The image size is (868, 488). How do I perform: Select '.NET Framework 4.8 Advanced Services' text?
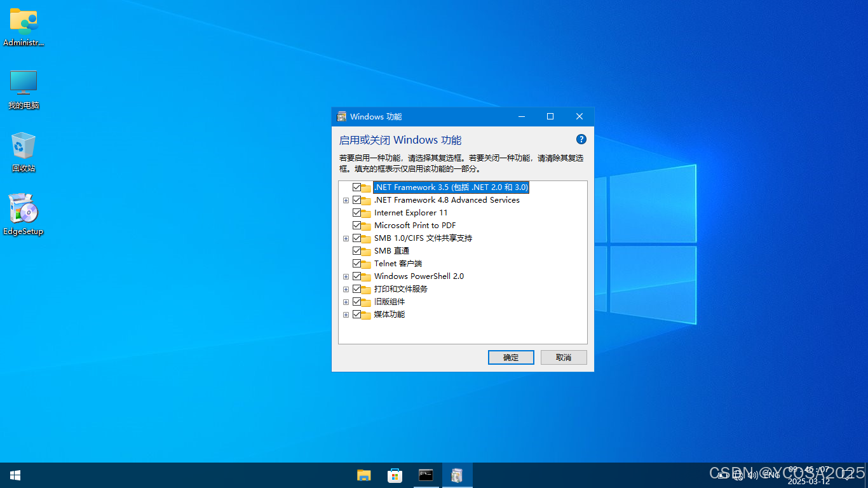click(x=447, y=200)
